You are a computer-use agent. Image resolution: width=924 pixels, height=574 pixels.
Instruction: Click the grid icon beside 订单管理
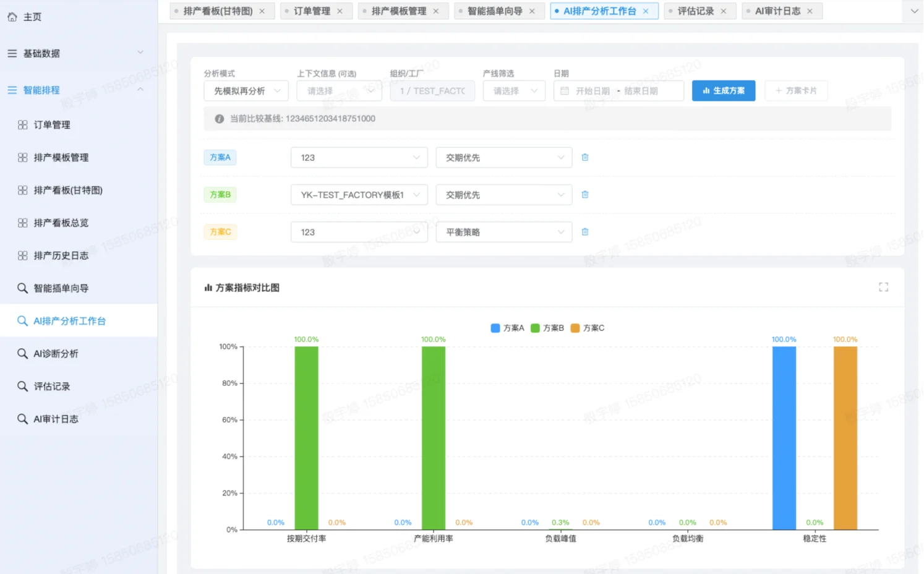[x=23, y=125]
